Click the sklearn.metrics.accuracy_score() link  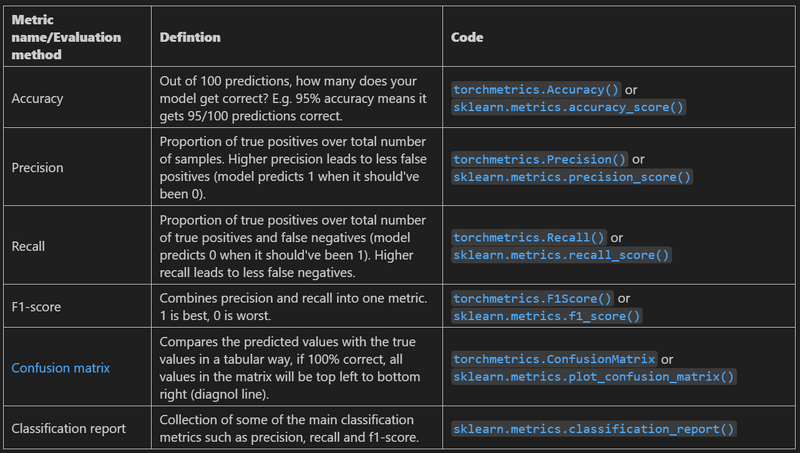coord(568,106)
